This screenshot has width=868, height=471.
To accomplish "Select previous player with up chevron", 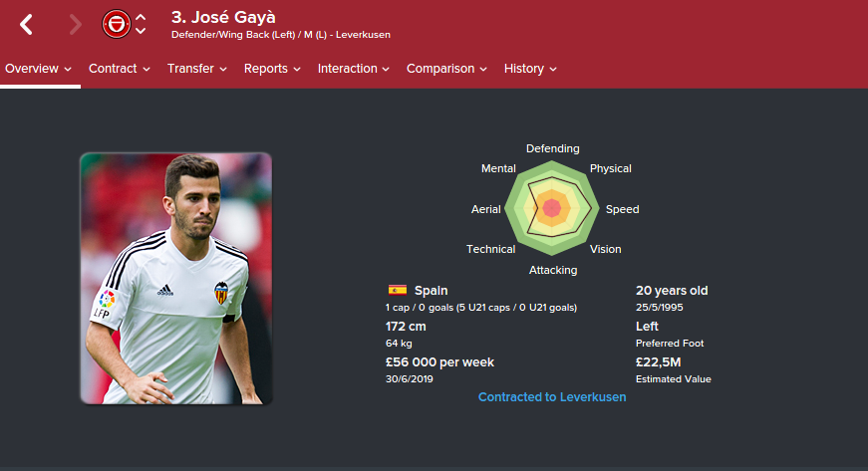I will pos(141,17).
